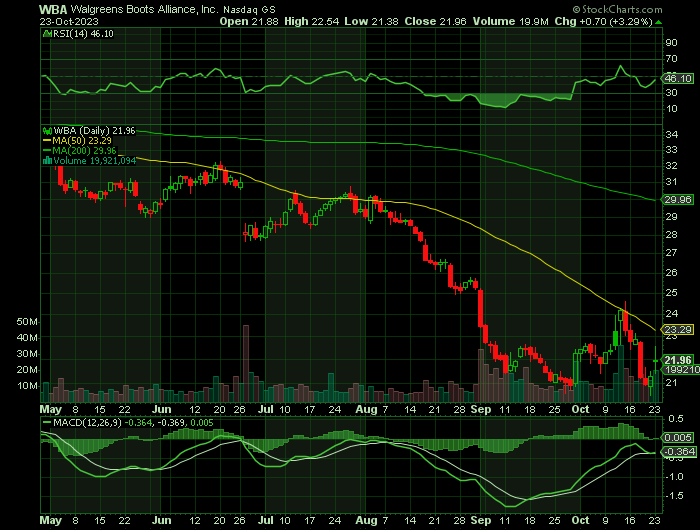The width and height of the screenshot is (700, 530).
Task: Click the 'Open 21.88' header value
Action: (249, 21)
